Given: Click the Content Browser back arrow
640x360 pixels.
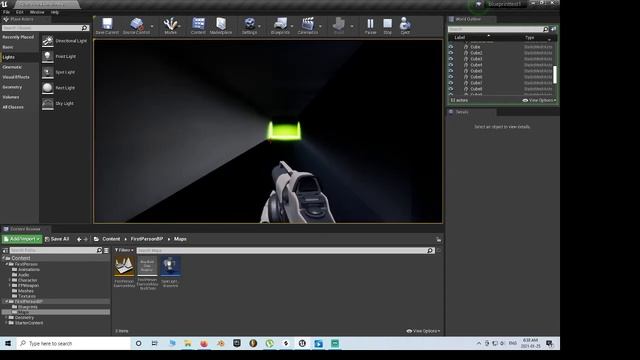Looking at the screenshot, I should [79, 239].
